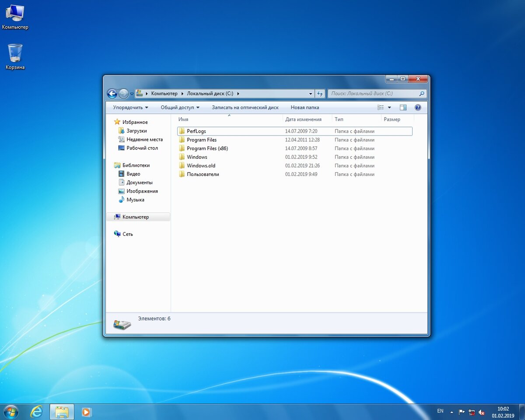This screenshot has width=525, height=420.
Task: Show hidden tray icons arrow
Action: click(x=451, y=412)
